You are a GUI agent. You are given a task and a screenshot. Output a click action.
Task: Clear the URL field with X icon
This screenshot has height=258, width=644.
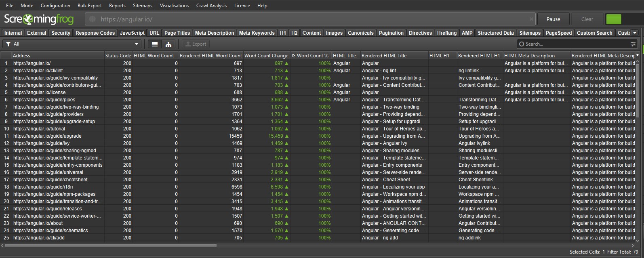(x=531, y=19)
